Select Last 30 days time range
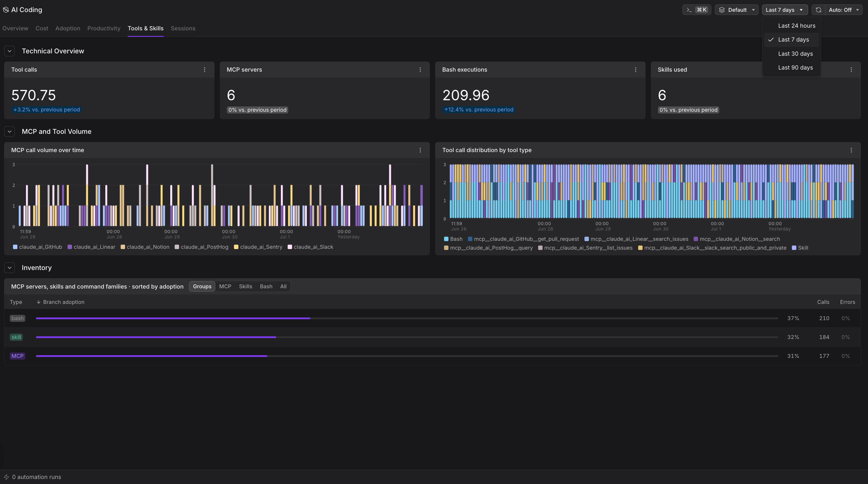 click(x=791, y=54)
